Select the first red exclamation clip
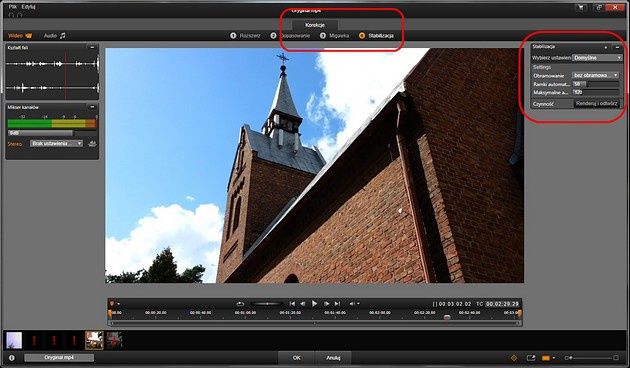This screenshot has height=368, width=630. 34,341
